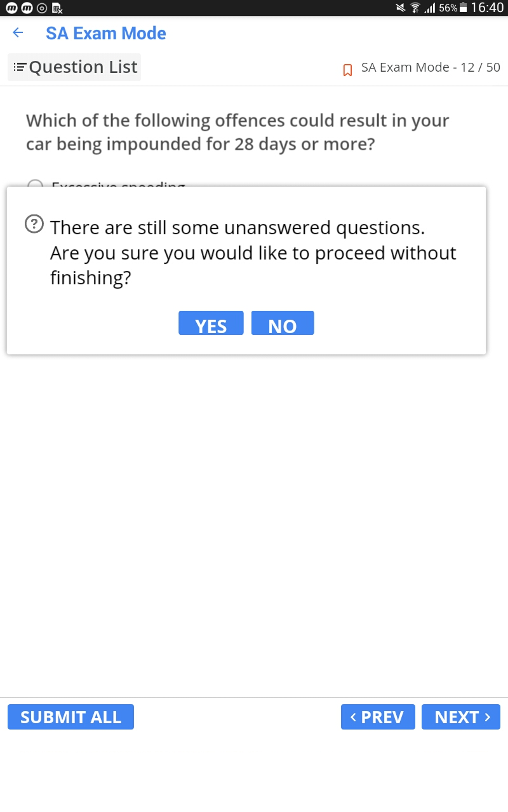Image resolution: width=508 pixels, height=812 pixels.
Task: Tap the second round 'm' notification icon
Action: [x=26, y=8]
